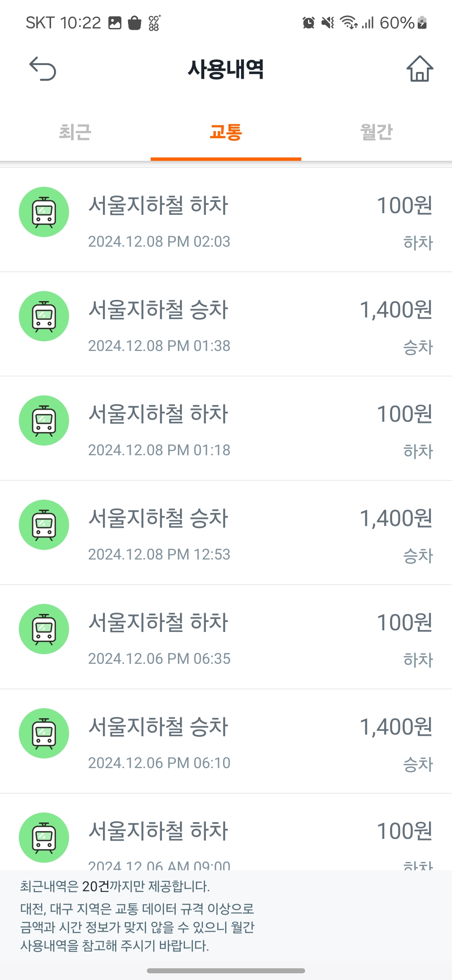Tap subway icon for 06:10 승차 entry
Viewport: 452px width, 980px height.
[44, 733]
